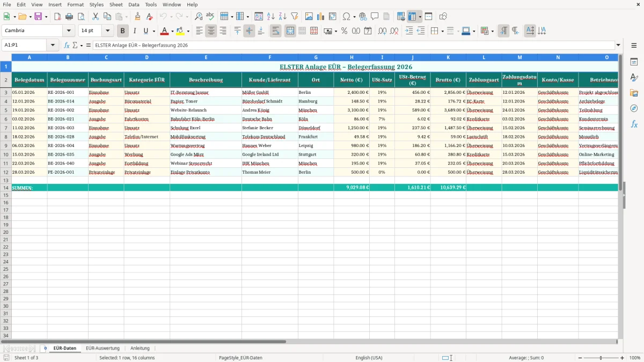644x362 pixels.
Task: Click the formula input line field
Action: 354,46
